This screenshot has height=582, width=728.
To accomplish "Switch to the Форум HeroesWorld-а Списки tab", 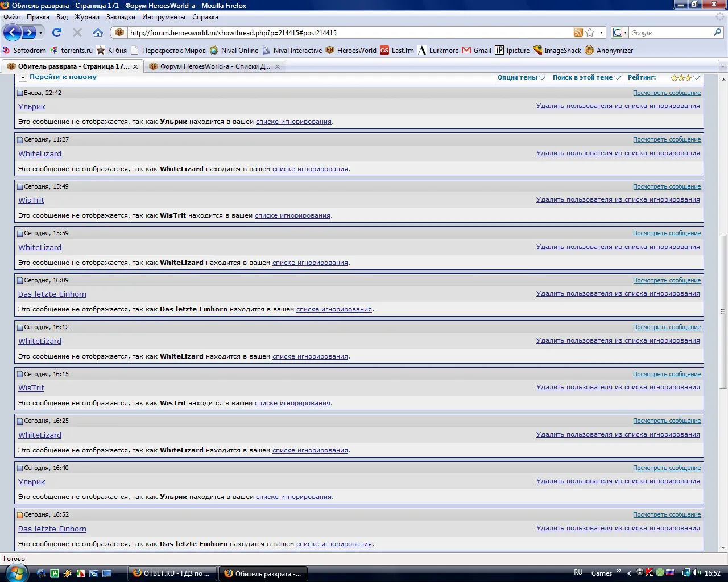I will click(214, 66).
